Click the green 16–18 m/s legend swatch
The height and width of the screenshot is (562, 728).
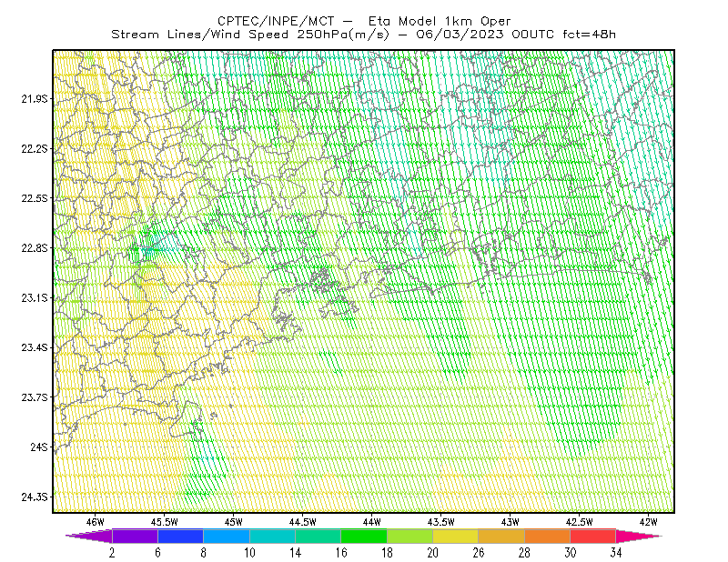pos(364,536)
